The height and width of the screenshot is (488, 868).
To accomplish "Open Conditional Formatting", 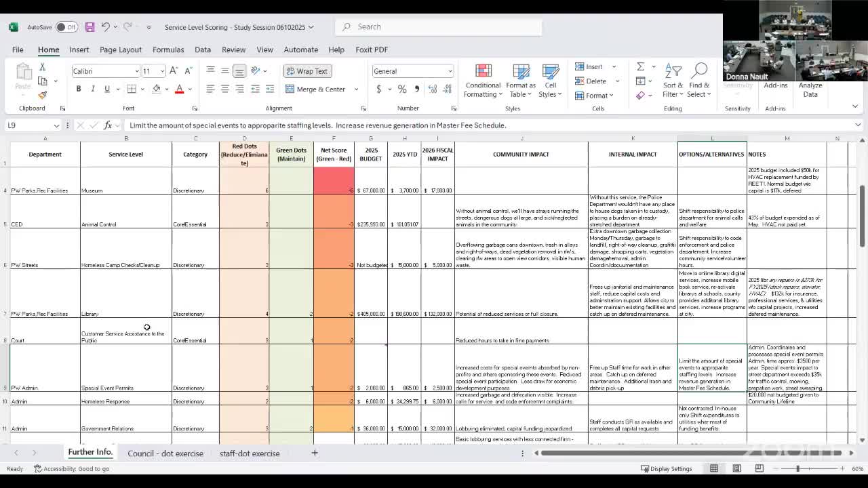I will [x=483, y=81].
